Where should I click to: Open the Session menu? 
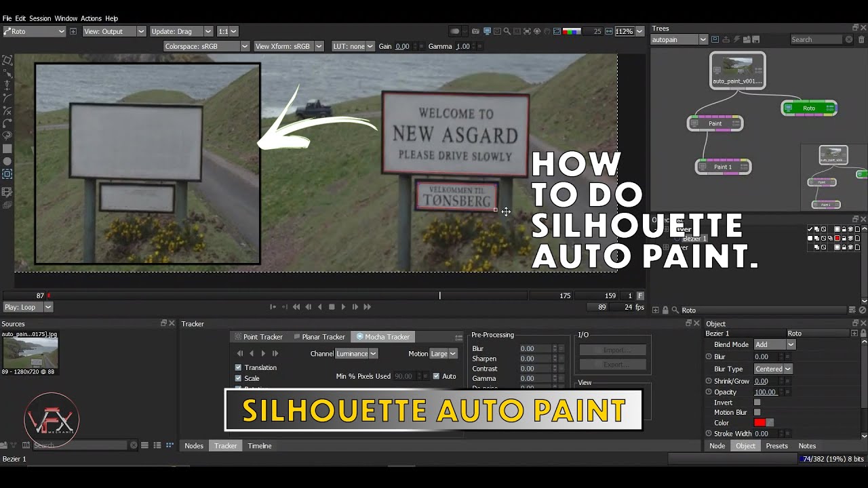[40, 18]
